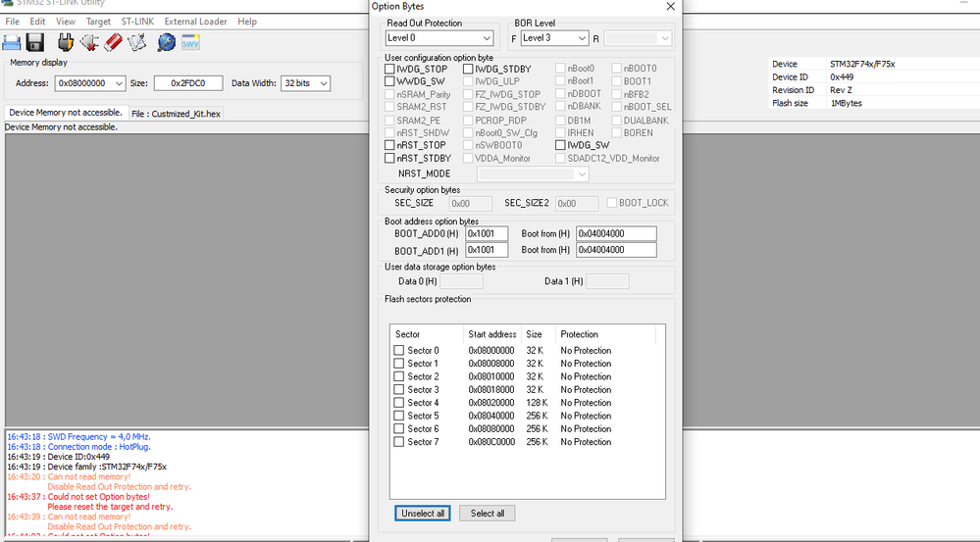Click Program and verify globe-wrench icon
The width and height of the screenshot is (980, 542).
166,42
